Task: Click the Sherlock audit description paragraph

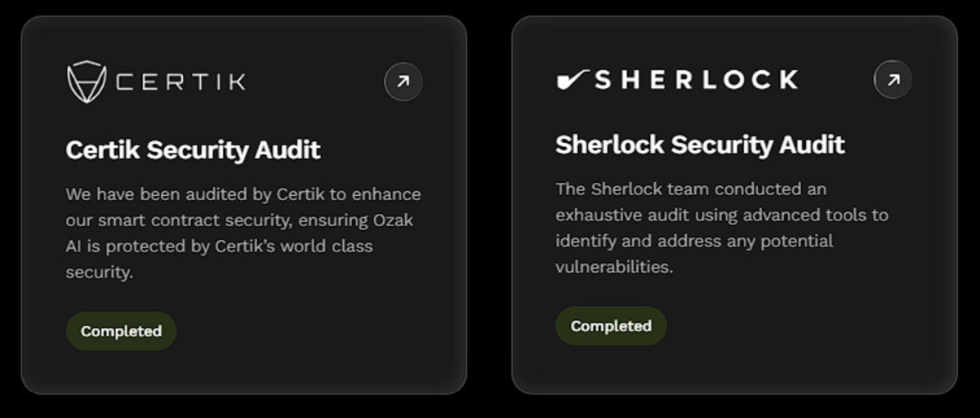Action: click(x=721, y=228)
